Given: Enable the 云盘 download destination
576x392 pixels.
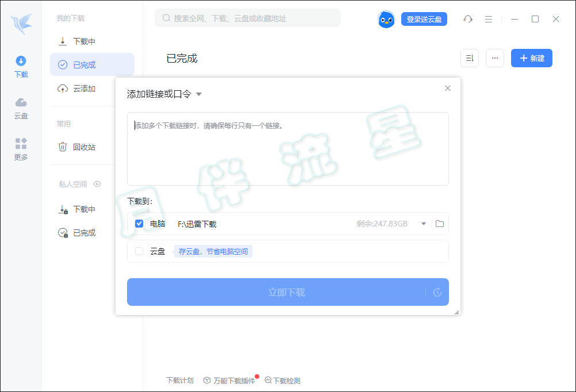Looking at the screenshot, I should [139, 251].
